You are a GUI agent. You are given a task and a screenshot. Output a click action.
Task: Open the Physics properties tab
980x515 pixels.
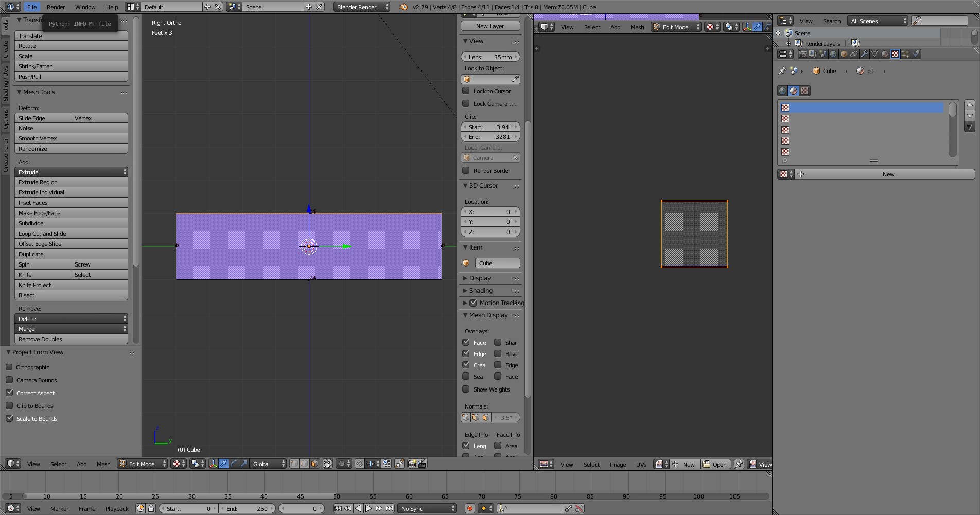(916, 54)
